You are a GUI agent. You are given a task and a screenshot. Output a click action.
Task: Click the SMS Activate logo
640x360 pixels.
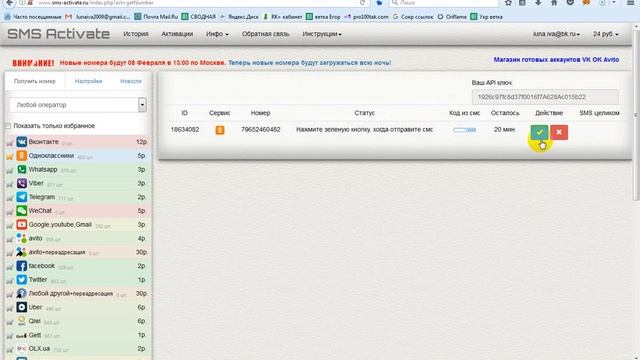[58, 34]
